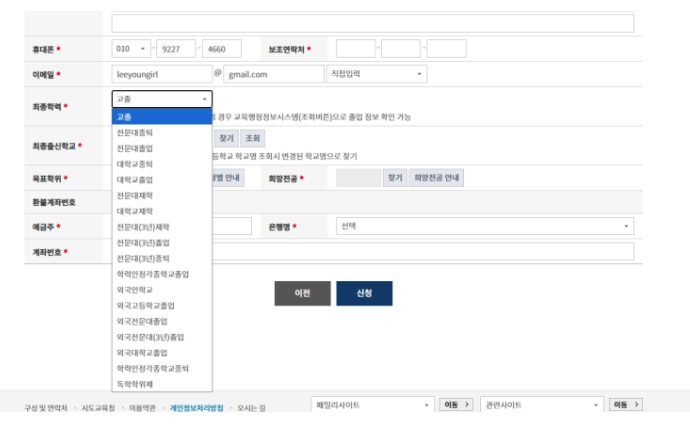Click 이동 next to 패밀리사이트
The height and width of the screenshot is (424, 690).
coord(456,405)
